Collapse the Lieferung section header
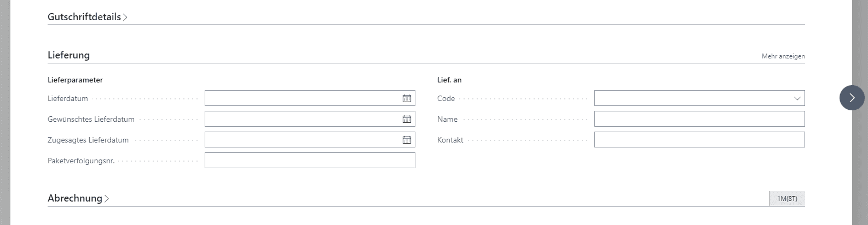The height and width of the screenshot is (225, 868). (x=68, y=55)
